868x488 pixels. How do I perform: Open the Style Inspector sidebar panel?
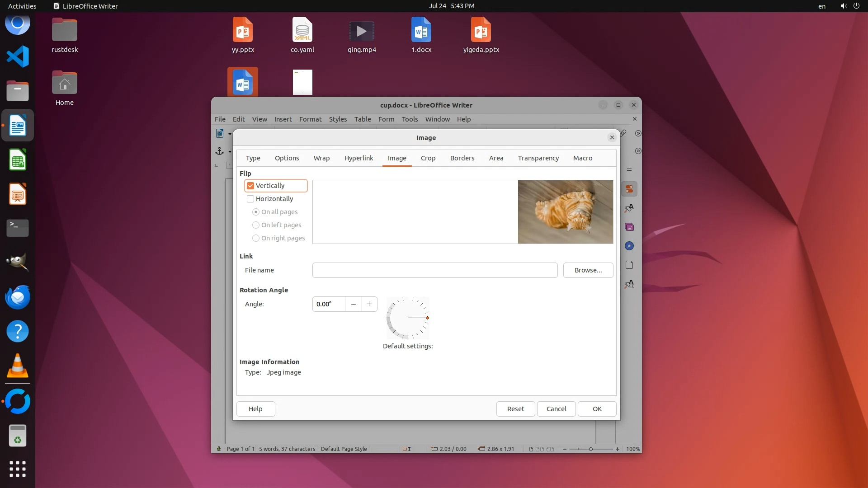[x=629, y=284]
